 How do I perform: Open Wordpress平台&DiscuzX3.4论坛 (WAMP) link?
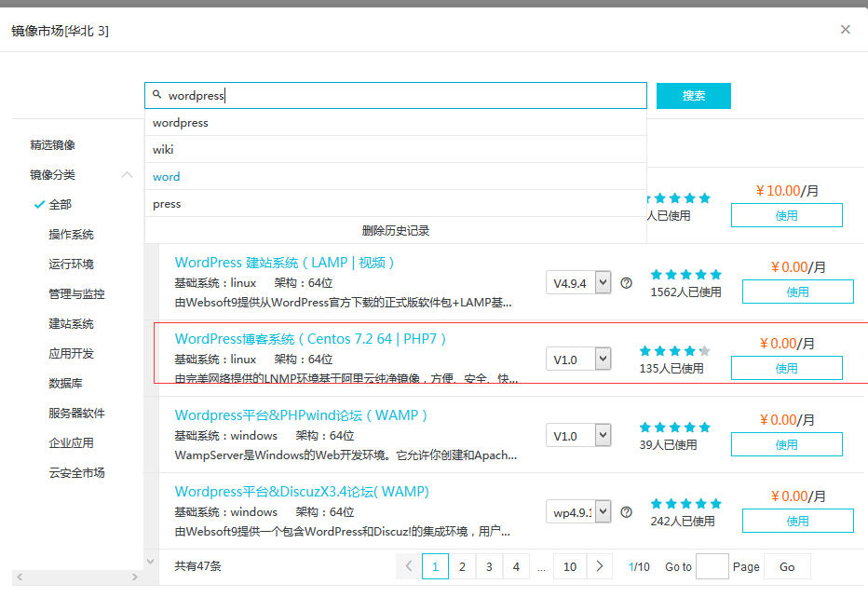[x=303, y=492]
